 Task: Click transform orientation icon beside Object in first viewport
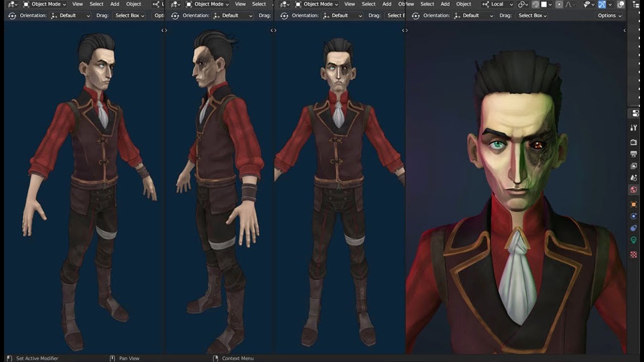tap(157, 4)
